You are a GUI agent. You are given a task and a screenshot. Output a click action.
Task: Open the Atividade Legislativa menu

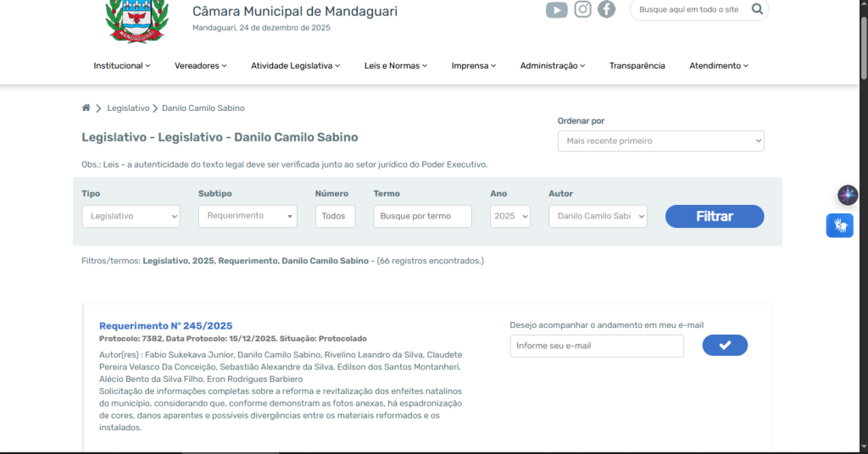point(296,66)
